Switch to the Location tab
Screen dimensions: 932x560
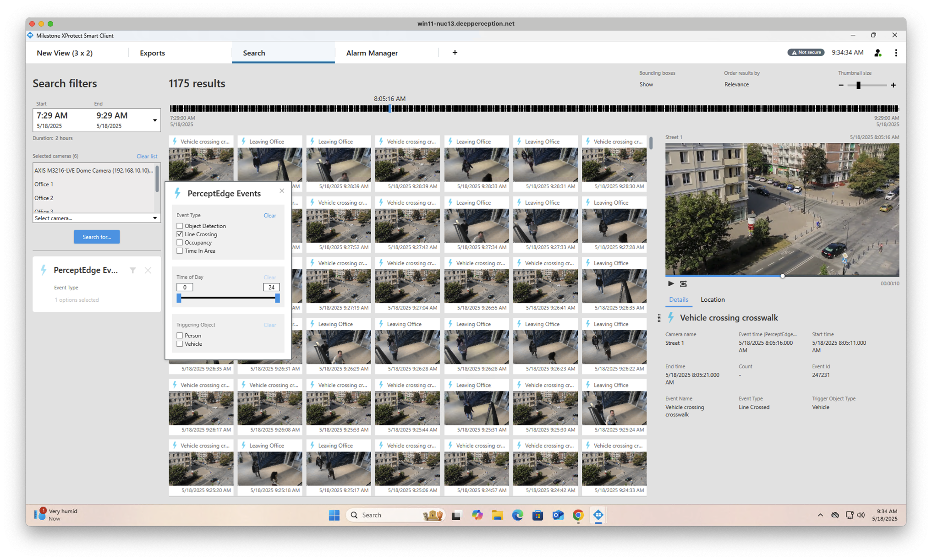click(x=713, y=299)
